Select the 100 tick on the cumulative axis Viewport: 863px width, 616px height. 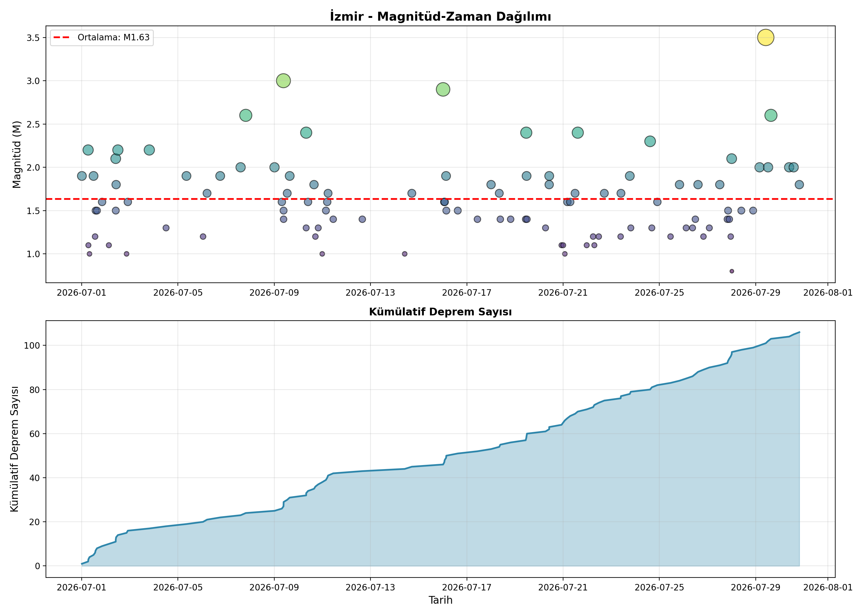pyautogui.click(x=32, y=346)
